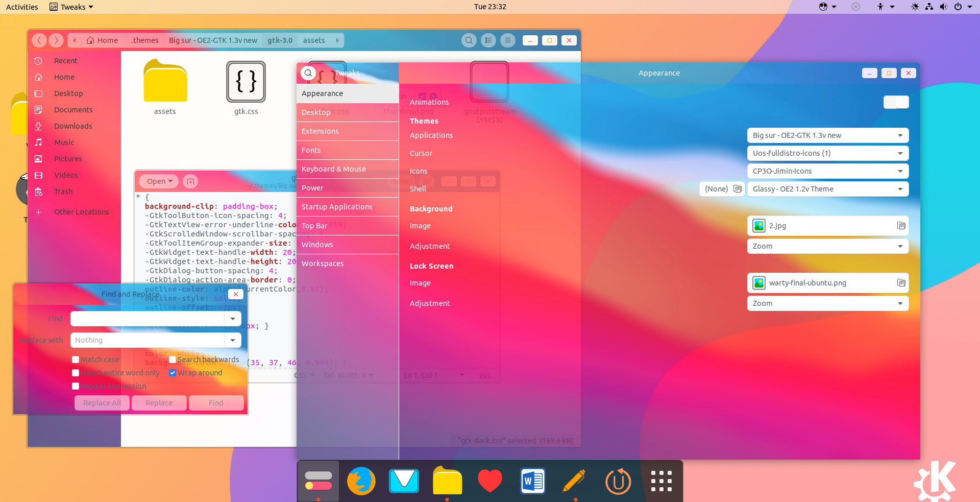
Task: Click the new document icon in the text editor
Action: pyautogui.click(x=190, y=181)
